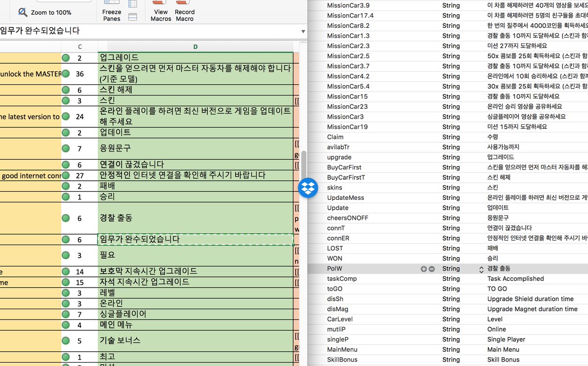Select the selected 임무가 완수되었습니다 cell in column D
The height and width of the screenshot is (366, 588).
point(196,240)
